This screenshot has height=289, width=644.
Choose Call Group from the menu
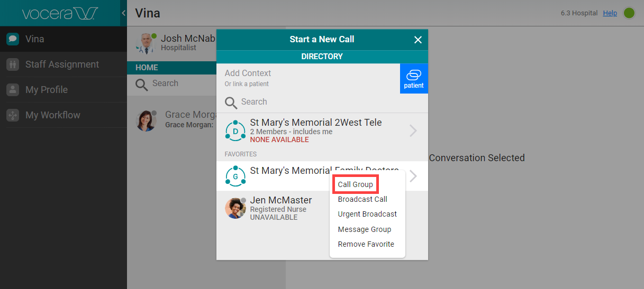pos(356,184)
